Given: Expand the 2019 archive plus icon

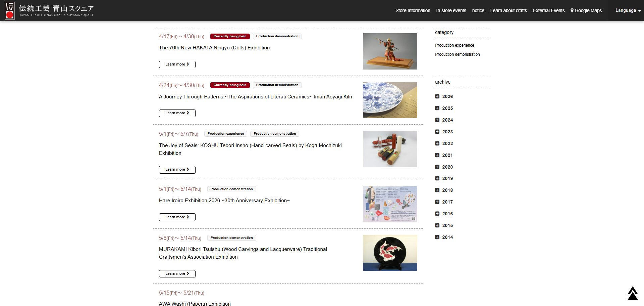Looking at the screenshot, I should [437, 178].
